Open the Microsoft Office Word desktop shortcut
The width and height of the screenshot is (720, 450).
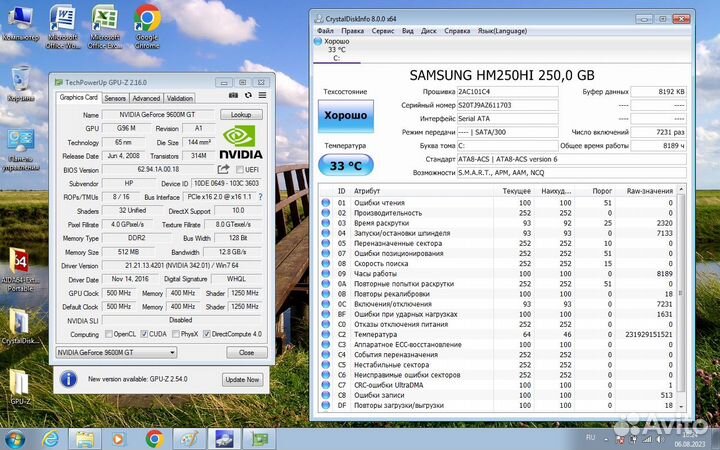[x=63, y=27]
